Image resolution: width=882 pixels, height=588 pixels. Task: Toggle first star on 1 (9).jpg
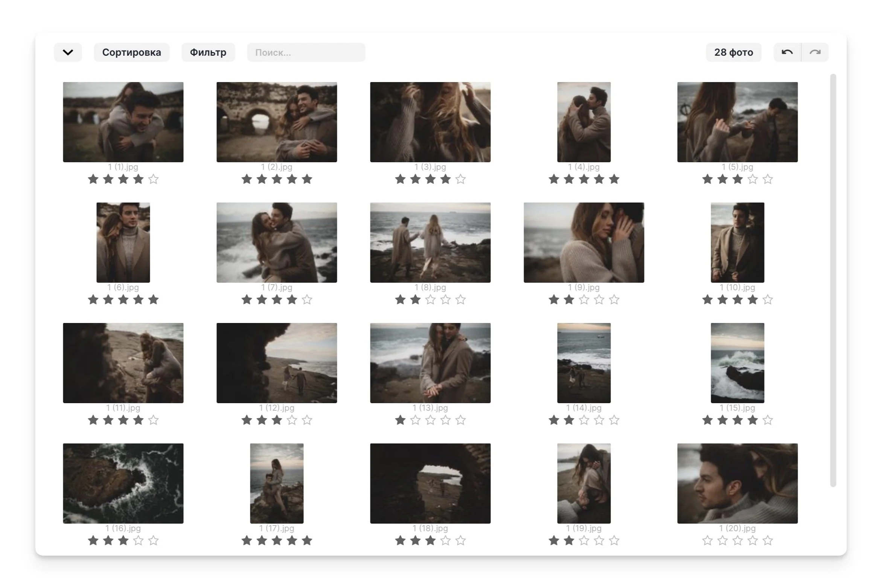point(554,300)
